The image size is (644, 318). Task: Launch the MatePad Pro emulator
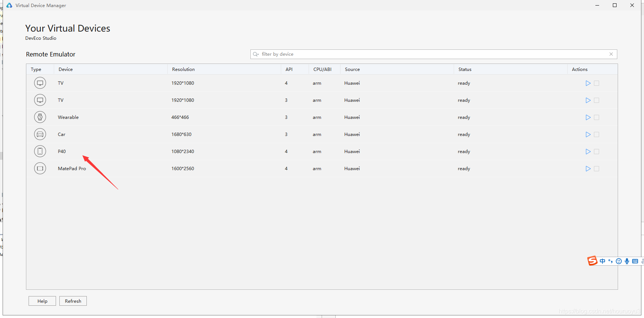(x=588, y=169)
